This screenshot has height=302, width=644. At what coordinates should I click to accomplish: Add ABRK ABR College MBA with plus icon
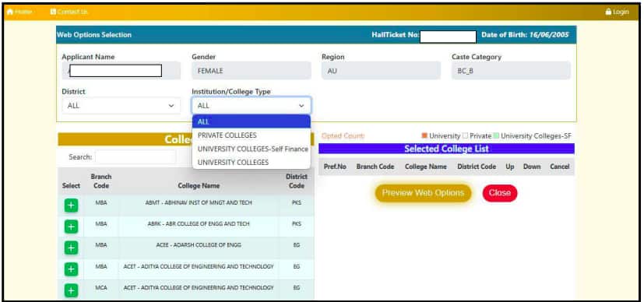pos(71,226)
